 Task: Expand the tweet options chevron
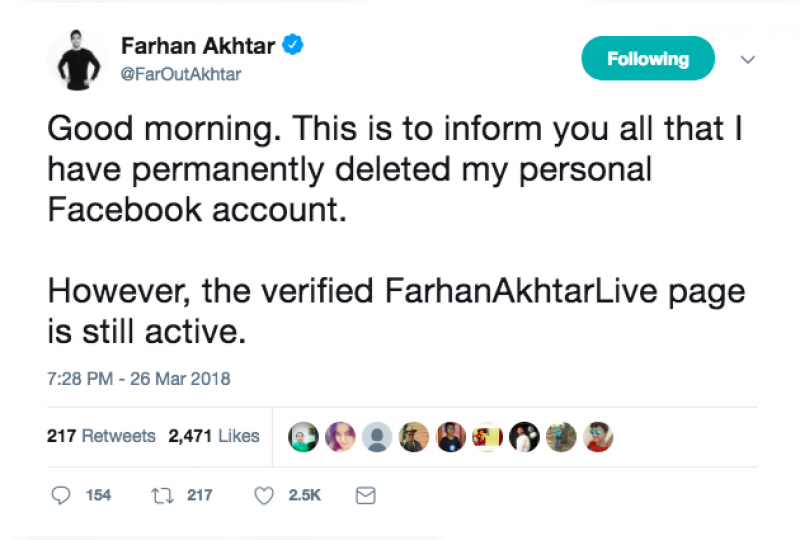click(747, 59)
